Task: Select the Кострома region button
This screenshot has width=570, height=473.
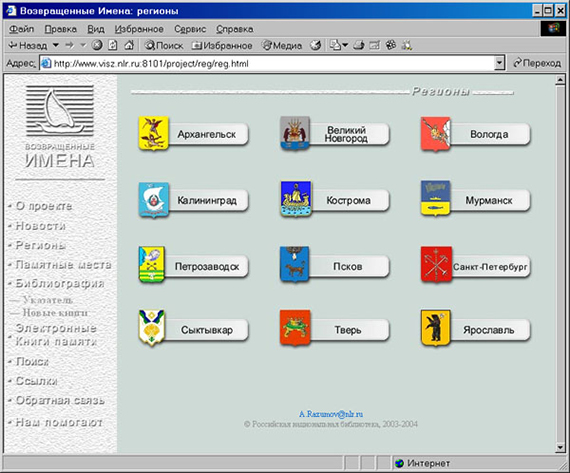Action: (x=349, y=200)
